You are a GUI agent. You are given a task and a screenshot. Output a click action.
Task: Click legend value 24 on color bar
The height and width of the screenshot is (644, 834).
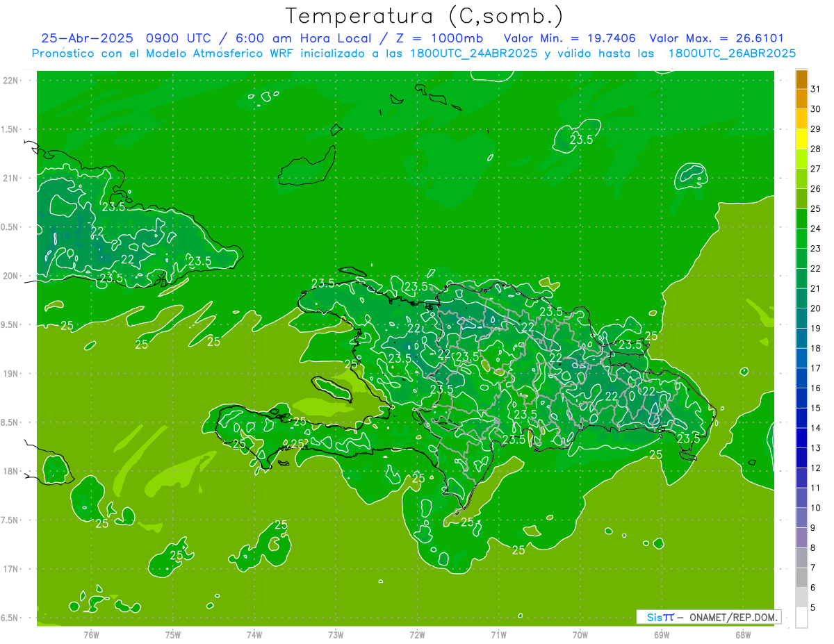point(816,229)
